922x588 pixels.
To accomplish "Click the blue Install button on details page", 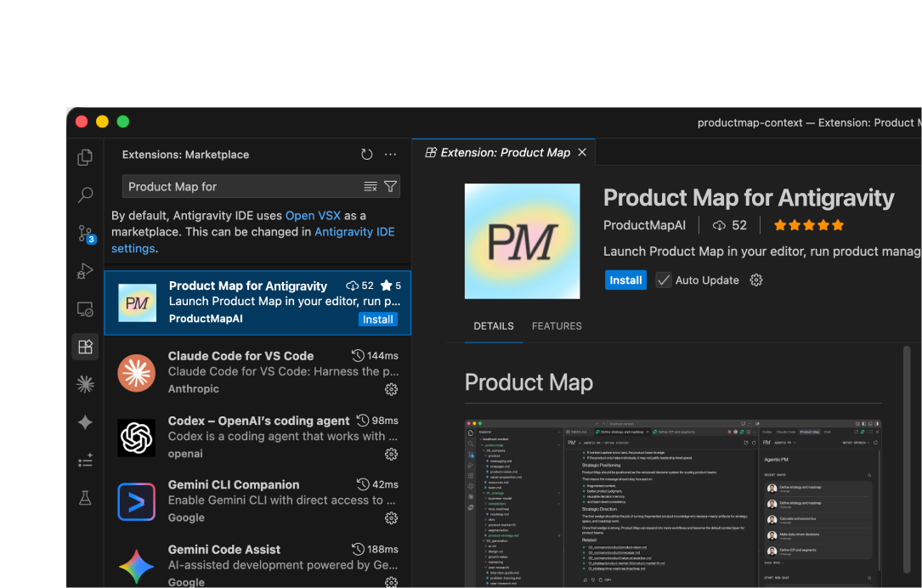I will [x=625, y=280].
